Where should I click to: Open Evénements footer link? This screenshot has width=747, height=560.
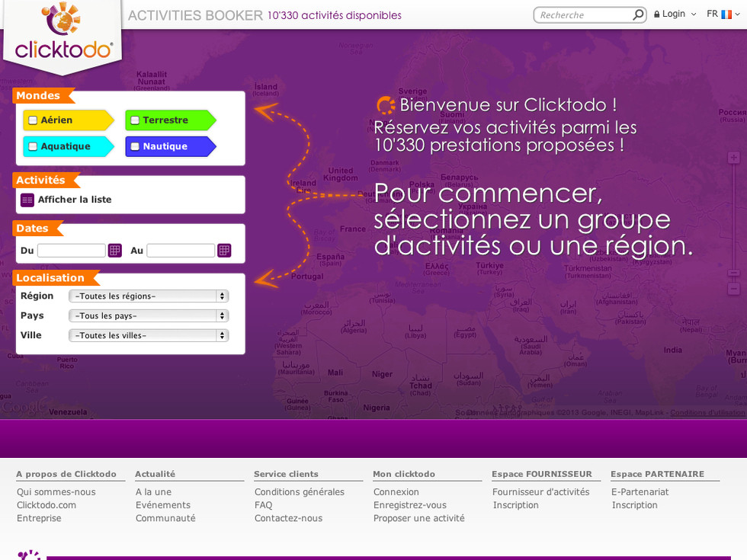coord(163,504)
